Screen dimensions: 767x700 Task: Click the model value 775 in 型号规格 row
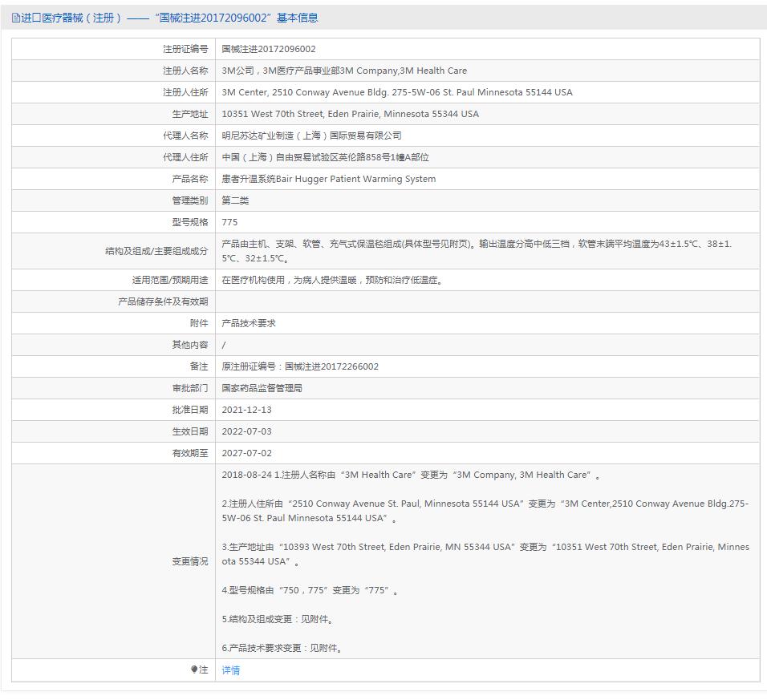(229, 222)
